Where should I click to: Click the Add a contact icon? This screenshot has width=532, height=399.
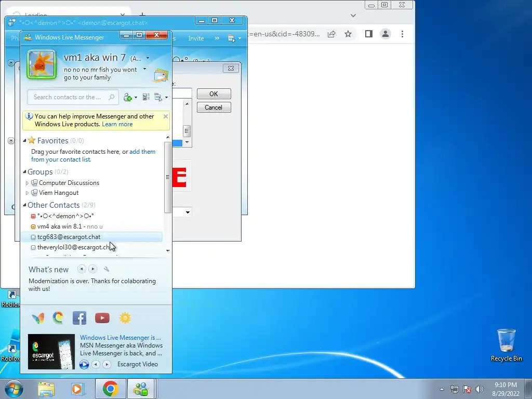tap(128, 97)
